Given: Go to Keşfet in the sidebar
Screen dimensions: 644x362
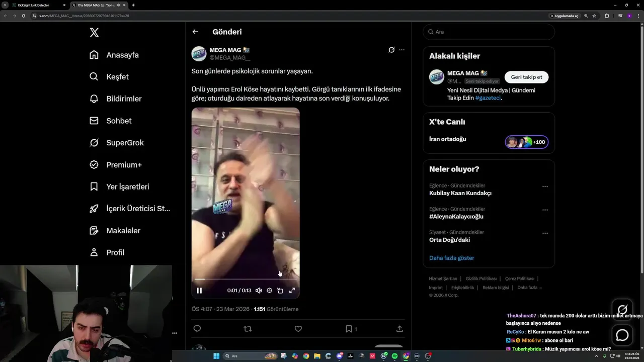Looking at the screenshot, I should pos(109,77).
